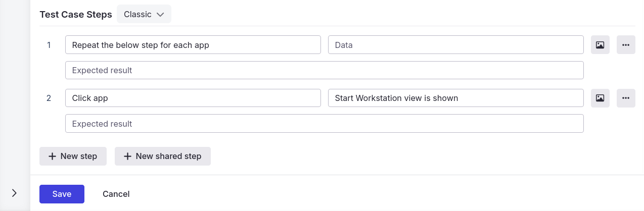The height and width of the screenshot is (211, 644).
Task: Click the plus icon on New step
Action: 52,156
